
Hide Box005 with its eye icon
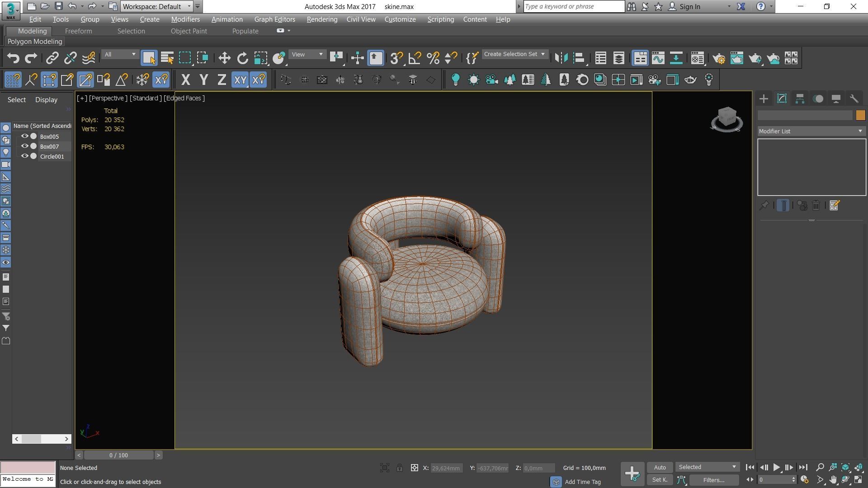(25, 136)
